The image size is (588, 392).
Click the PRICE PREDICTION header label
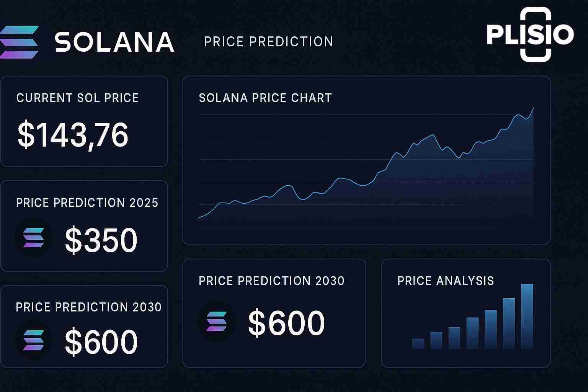[268, 42]
